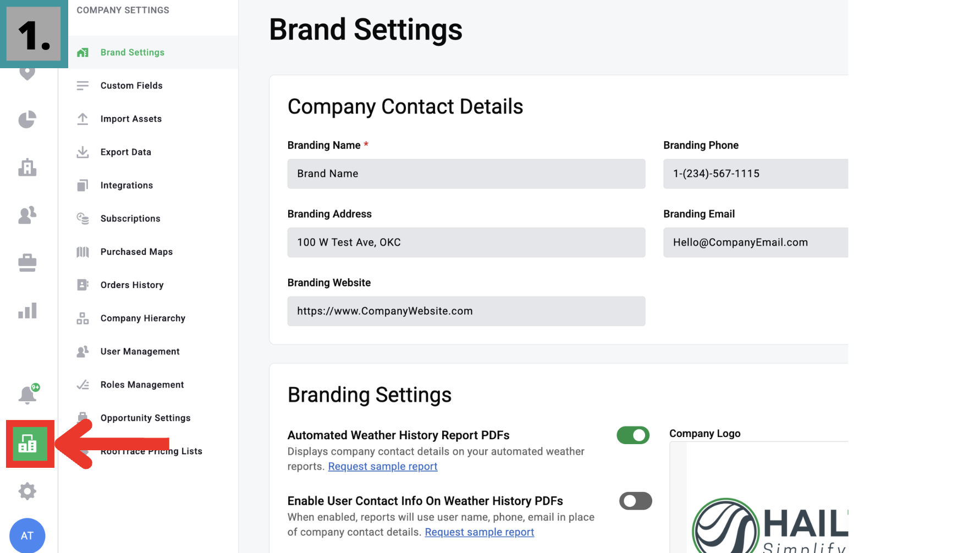Click the AT user avatar
This screenshot has width=980, height=553.
tap(27, 535)
